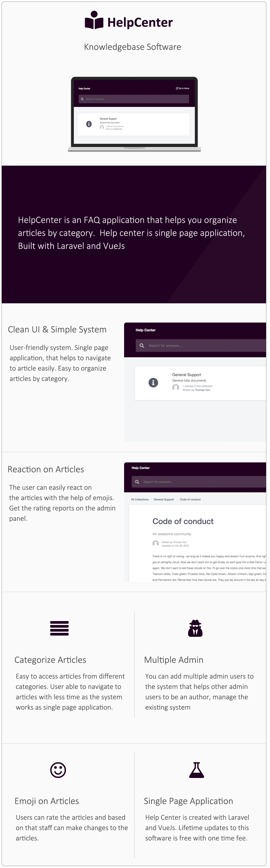The width and height of the screenshot is (270, 868).
Task: Click Emoji on Articles heading
Action: [x=47, y=801]
